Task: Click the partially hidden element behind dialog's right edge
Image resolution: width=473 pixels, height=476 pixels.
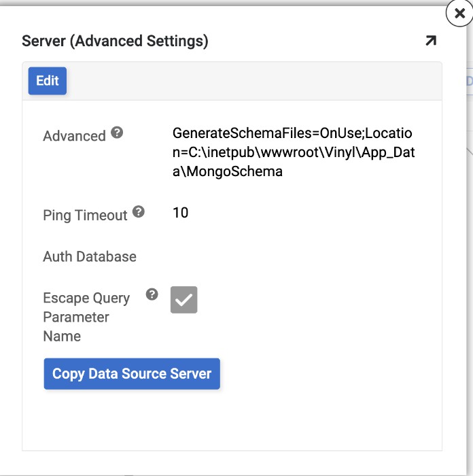Action: pos(468,82)
